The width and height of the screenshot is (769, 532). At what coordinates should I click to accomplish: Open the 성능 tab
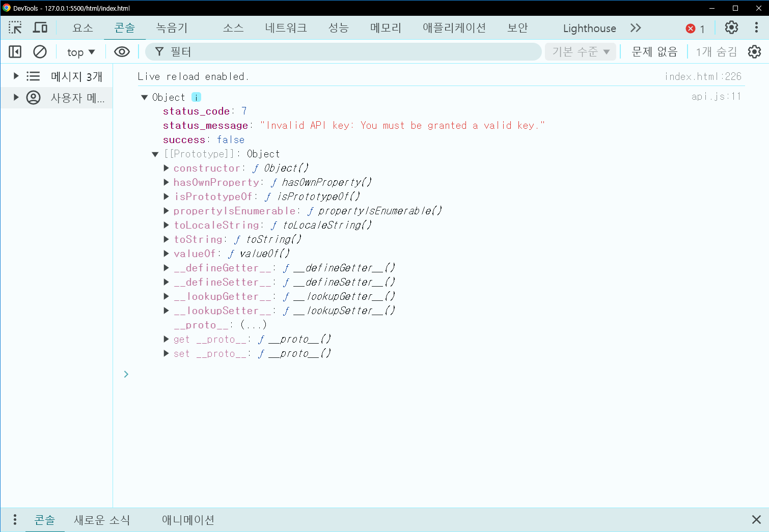click(x=338, y=28)
